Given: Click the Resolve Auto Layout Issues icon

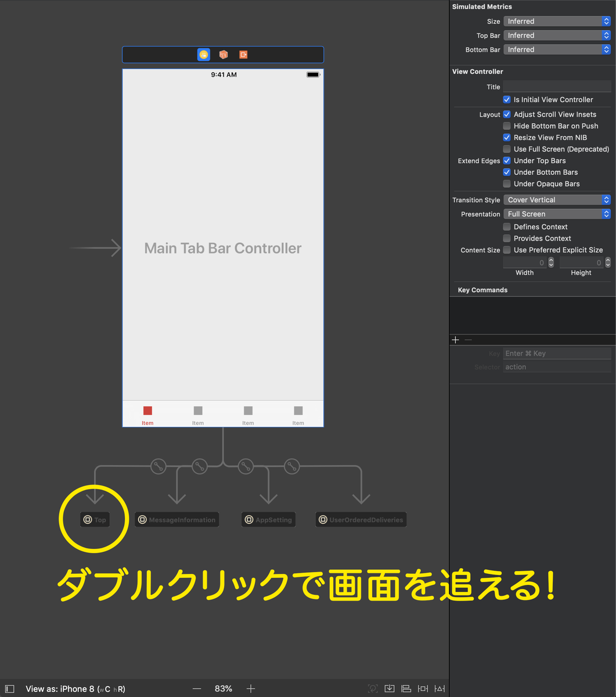Looking at the screenshot, I should (x=440, y=688).
